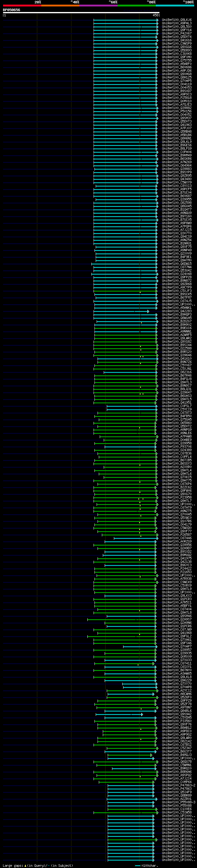Image resolution: width=197 pixels, height=868 pixels.
Task: Select hit label UniRef100_P25818
Action: click(177, 98)
